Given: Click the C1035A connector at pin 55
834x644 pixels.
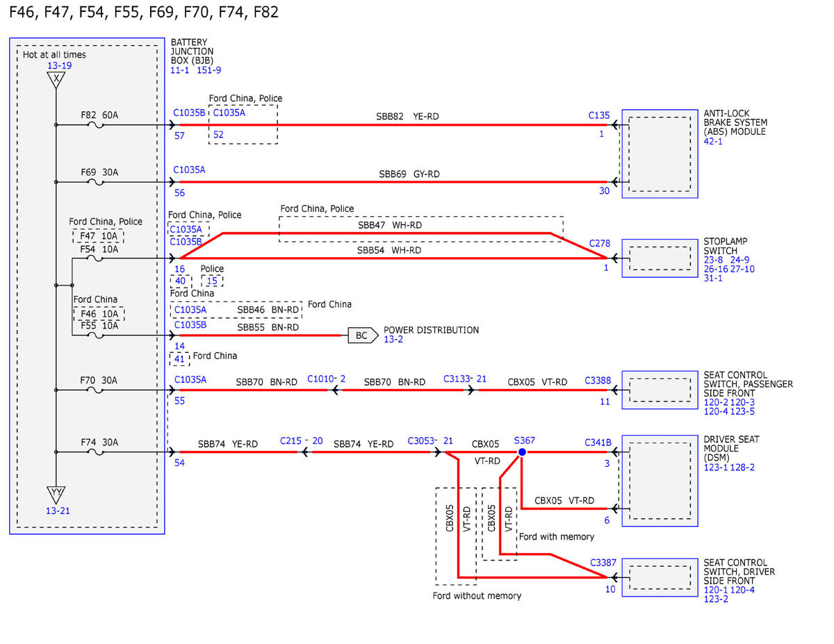Looking at the screenshot, I should (190, 380).
